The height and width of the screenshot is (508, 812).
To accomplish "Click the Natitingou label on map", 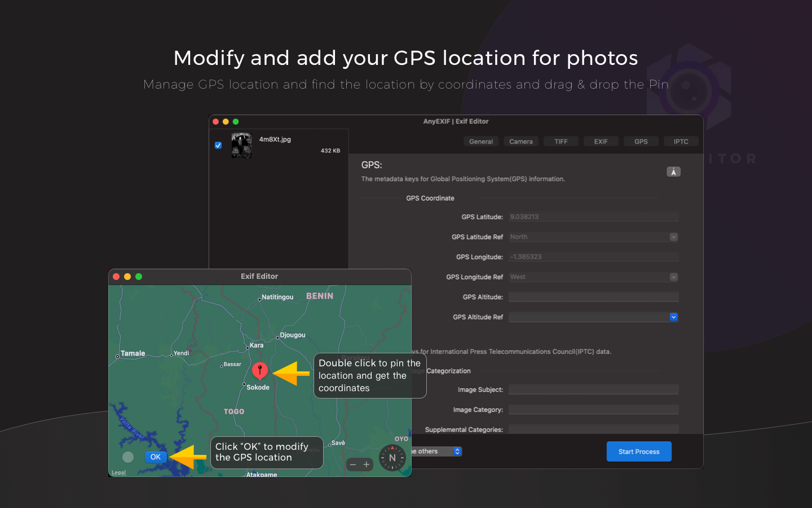I will pos(277,297).
